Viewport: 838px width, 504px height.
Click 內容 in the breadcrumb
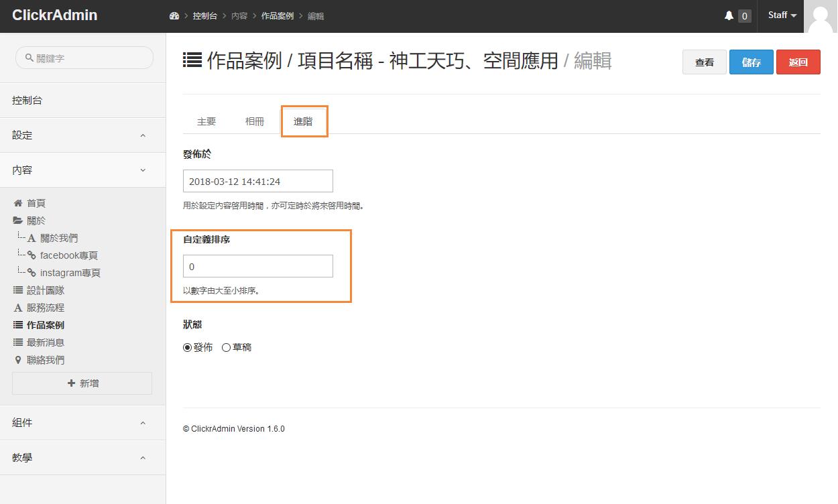point(239,15)
